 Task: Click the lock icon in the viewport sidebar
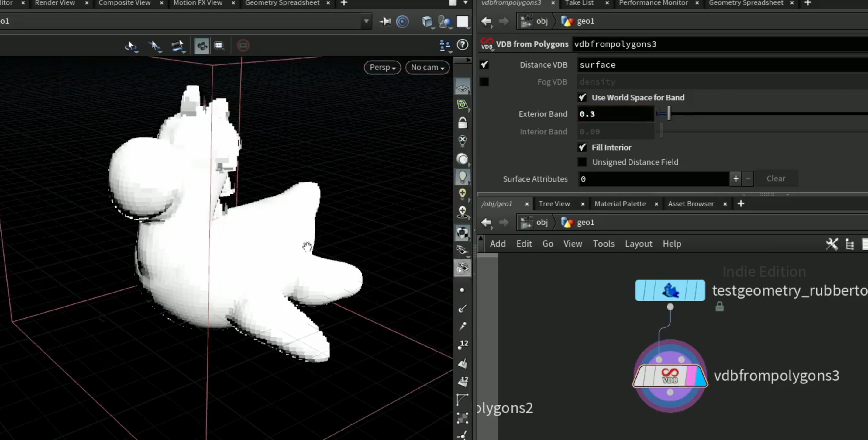[x=462, y=123]
